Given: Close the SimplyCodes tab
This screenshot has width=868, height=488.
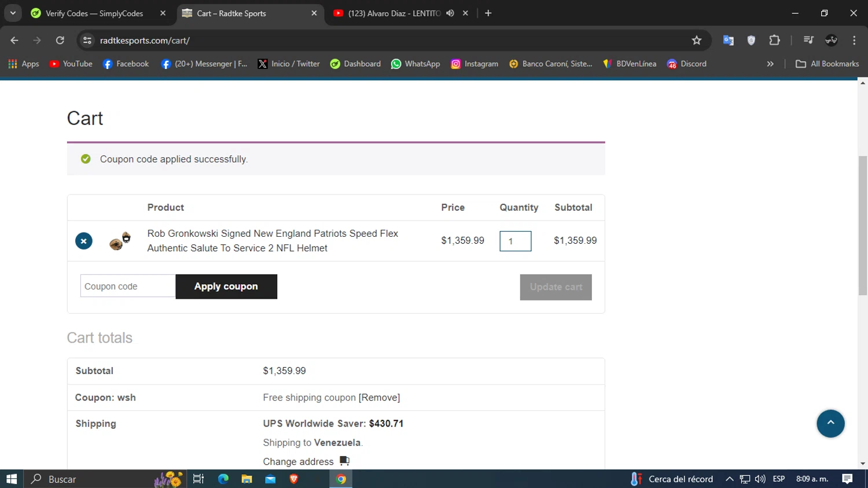Looking at the screenshot, I should [163, 13].
